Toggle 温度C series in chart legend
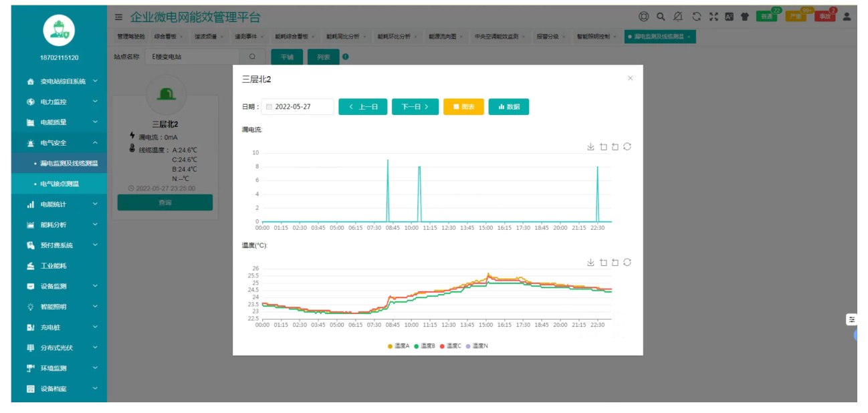 pos(451,346)
